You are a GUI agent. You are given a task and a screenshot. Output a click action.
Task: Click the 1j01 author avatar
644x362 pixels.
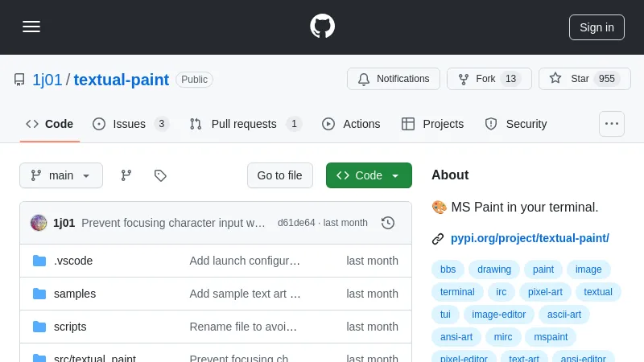click(39, 223)
